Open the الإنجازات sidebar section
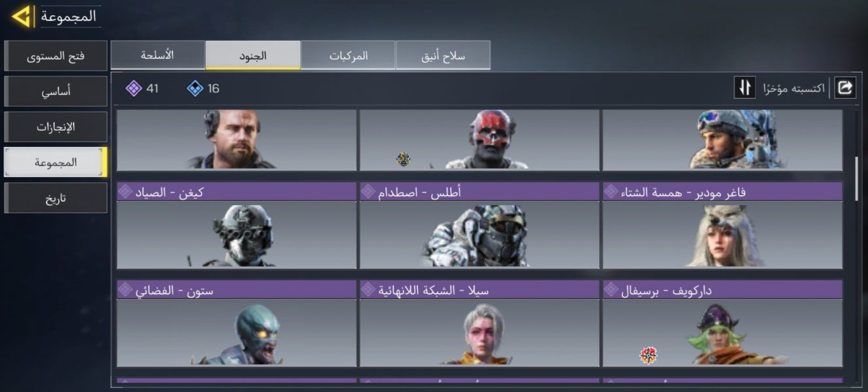Viewport: 868px width, 392px height. 56,127
